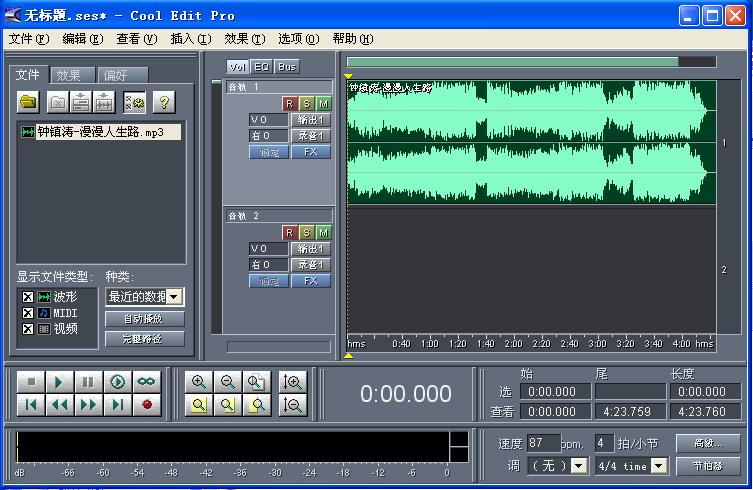Select file 钟镇涛-漫漫人生路.mp3 in list
The height and width of the screenshot is (490, 753).
pyautogui.click(x=100, y=132)
